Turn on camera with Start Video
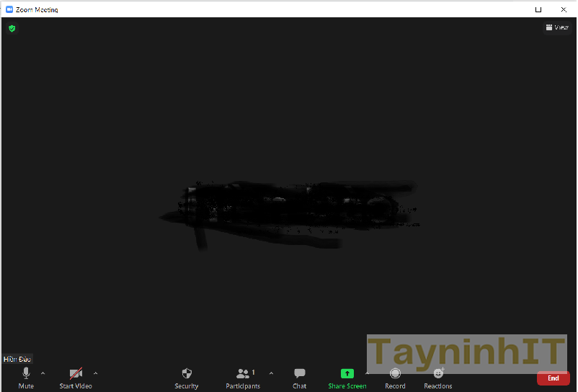Image resolution: width=578 pixels, height=392 pixels. pos(76,374)
